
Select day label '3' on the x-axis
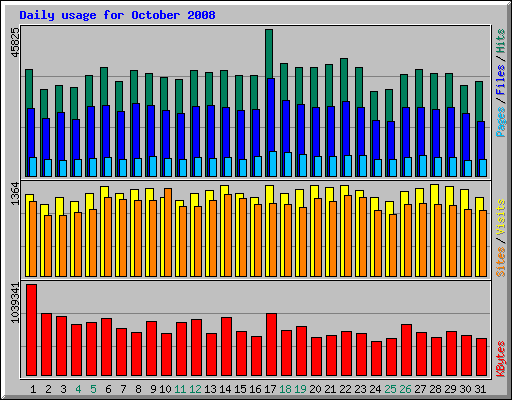63,389
